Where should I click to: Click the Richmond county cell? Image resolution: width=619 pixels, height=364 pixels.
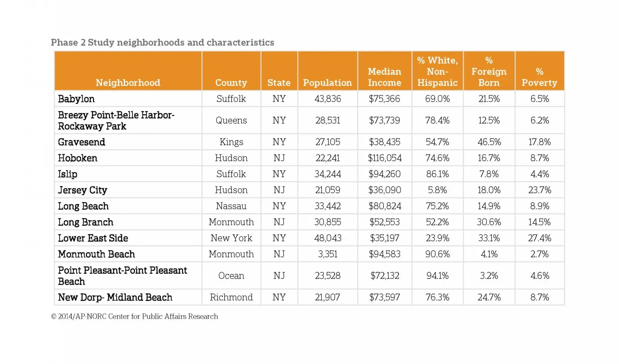coord(231,297)
